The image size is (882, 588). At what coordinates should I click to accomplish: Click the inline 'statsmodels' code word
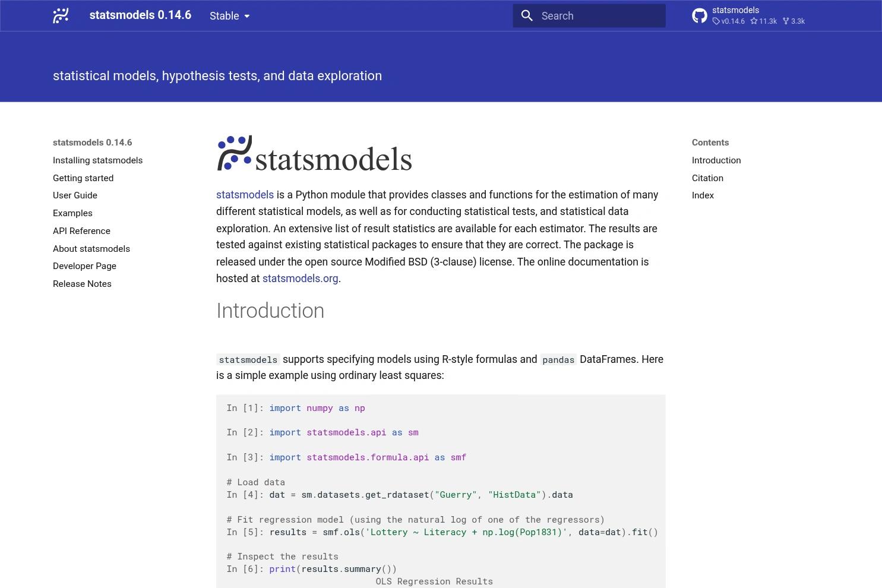click(x=248, y=359)
